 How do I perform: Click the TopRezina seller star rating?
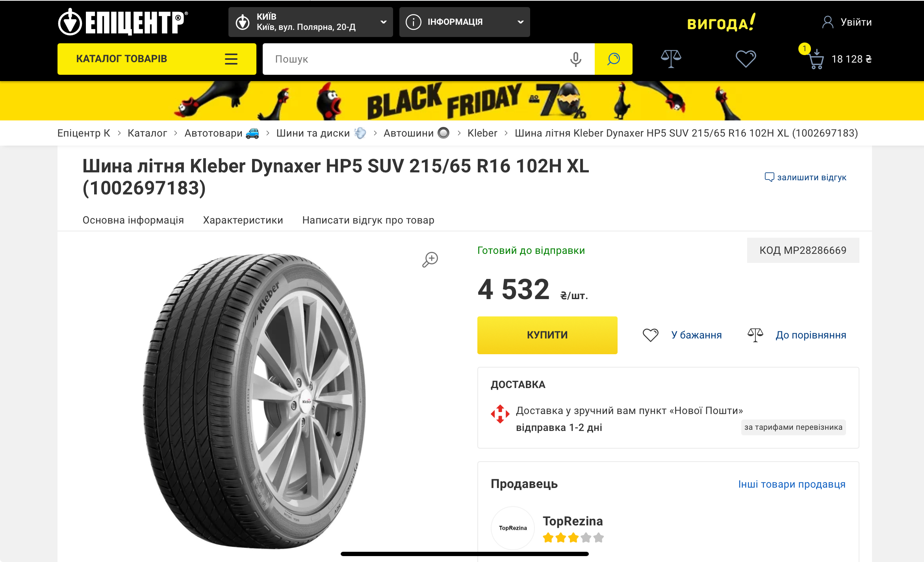[x=573, y=538]
